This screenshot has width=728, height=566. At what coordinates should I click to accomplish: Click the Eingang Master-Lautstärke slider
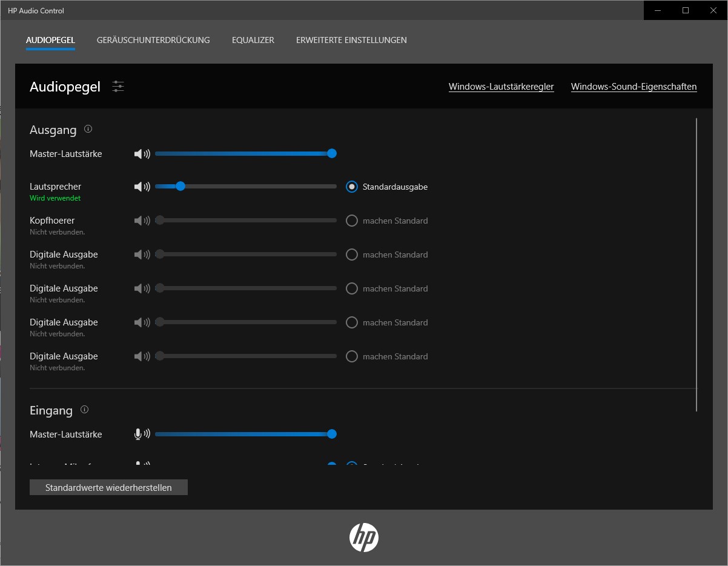[x=246, y=434]
